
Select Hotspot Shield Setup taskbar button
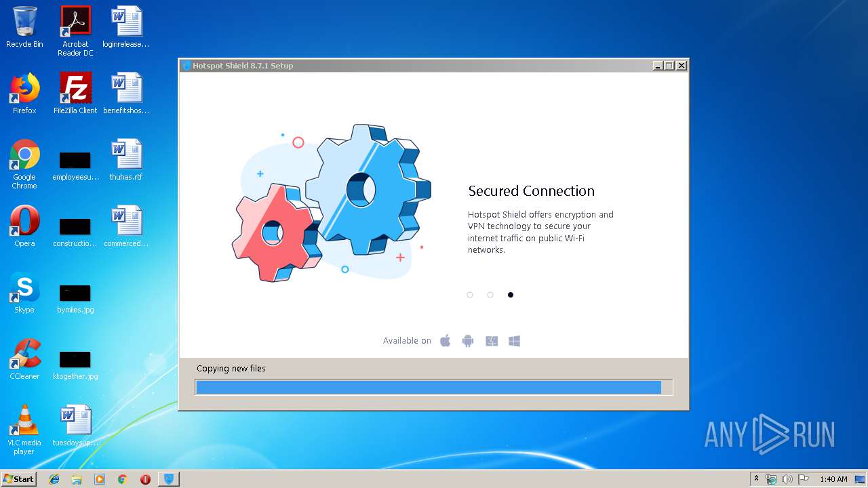pos(169,479)
